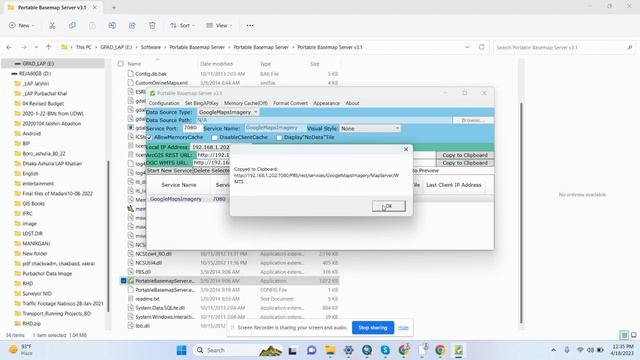Go back in File Explorer
Screen dimensions: 640x360
tap(9, 47)
